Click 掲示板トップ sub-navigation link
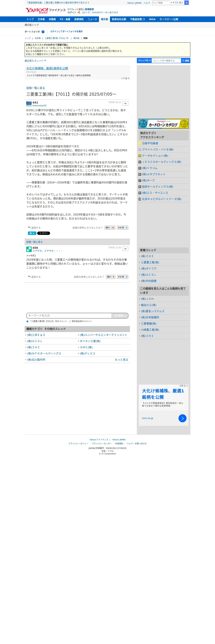This screenshot has height=644, width=215. click(x=31, y=25)
